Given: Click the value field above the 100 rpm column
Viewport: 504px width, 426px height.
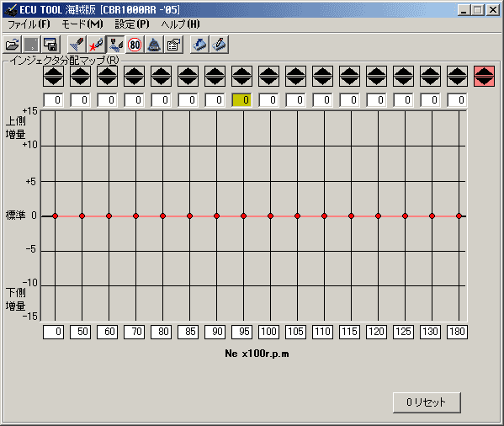Looking at the screenshot, I should pyautogui.click(x=269, y=100).
